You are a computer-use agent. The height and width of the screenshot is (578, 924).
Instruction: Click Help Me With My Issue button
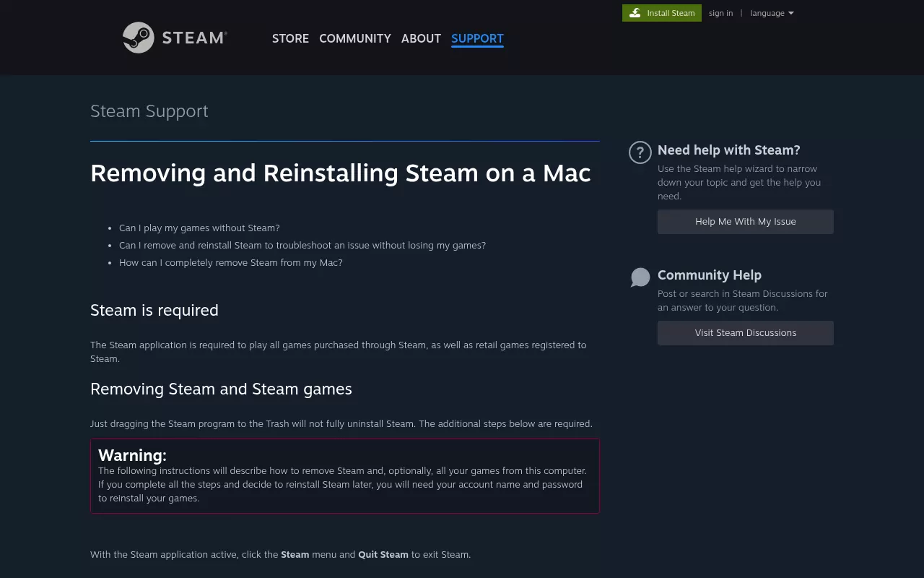click(746, 222)
